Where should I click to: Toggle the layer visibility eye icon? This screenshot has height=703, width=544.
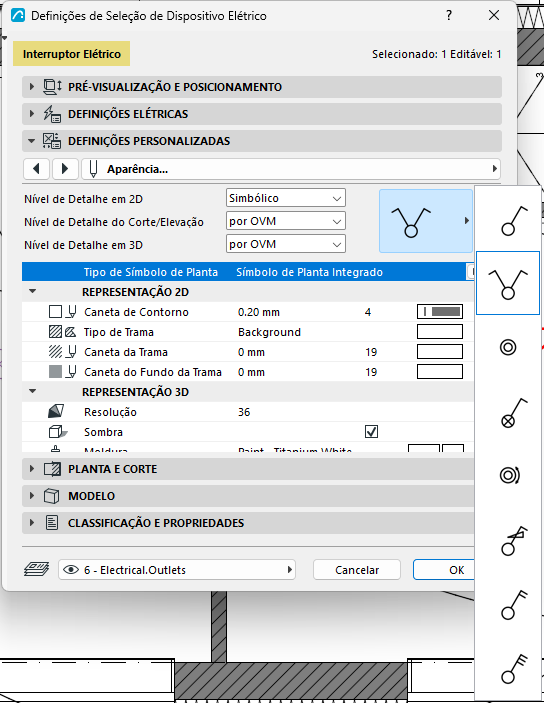[71, 570]
